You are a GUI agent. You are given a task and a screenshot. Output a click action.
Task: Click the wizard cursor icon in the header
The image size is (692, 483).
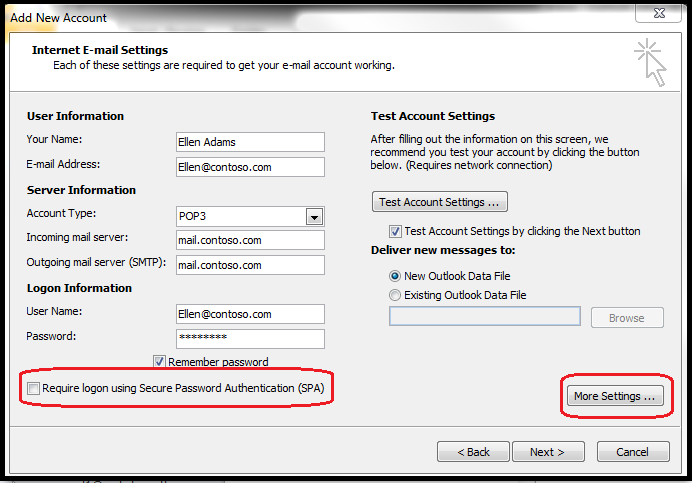point(650,63)
